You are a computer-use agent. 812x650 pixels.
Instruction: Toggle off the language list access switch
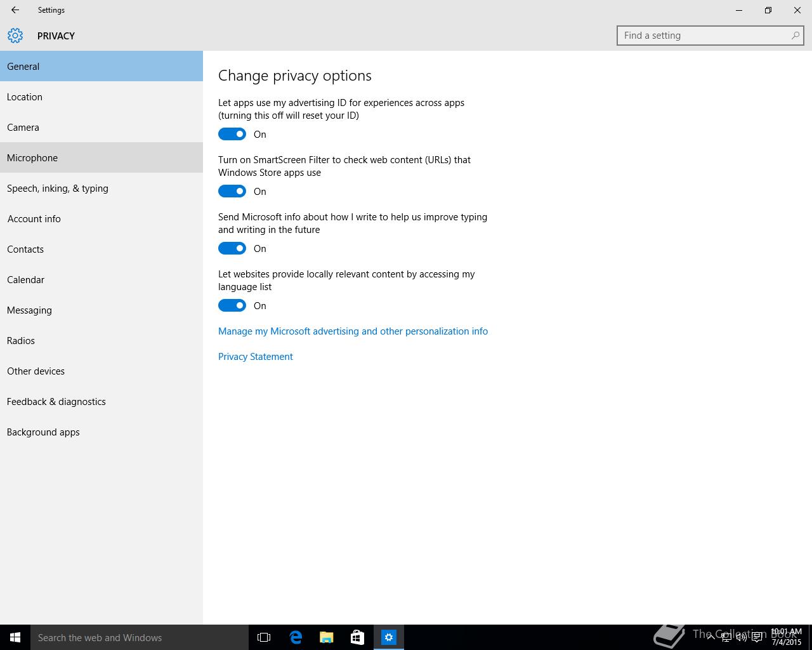point(232,305)
